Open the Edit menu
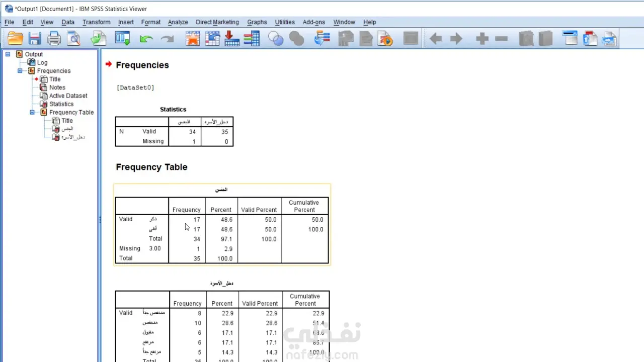644x362 pixels. click(x=28, y=22)
